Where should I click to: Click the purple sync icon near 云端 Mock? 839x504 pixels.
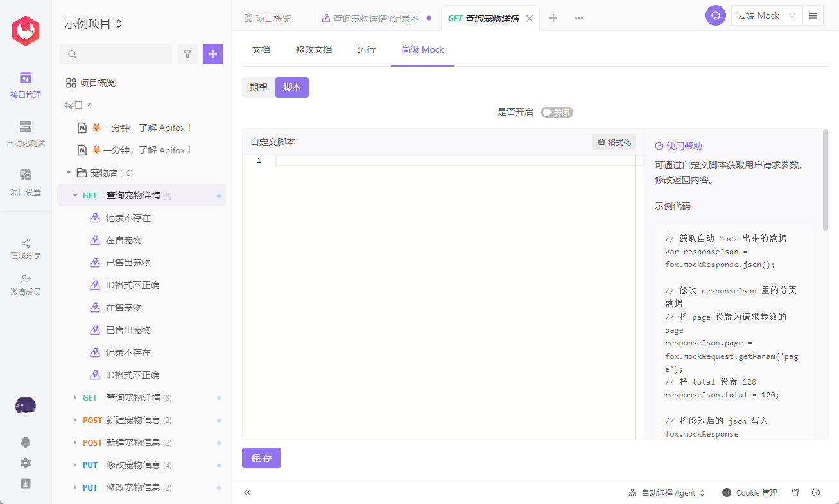click(x=715, y=15)
